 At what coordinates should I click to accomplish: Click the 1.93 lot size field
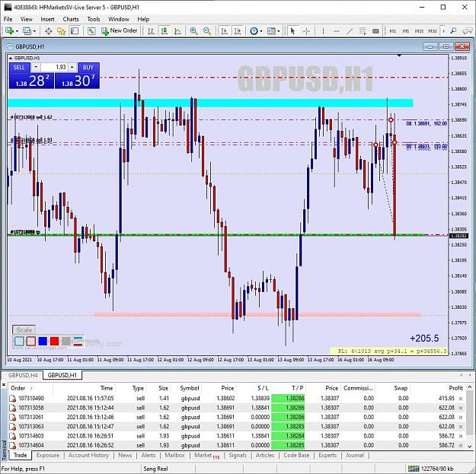click(x=54, y=67)
